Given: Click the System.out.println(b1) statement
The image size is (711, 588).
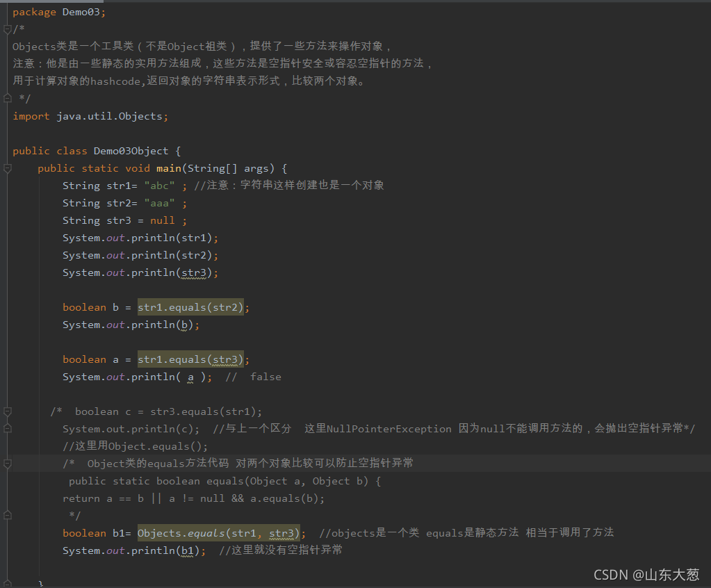Looking at the screenshot, I should click(132, 550).
